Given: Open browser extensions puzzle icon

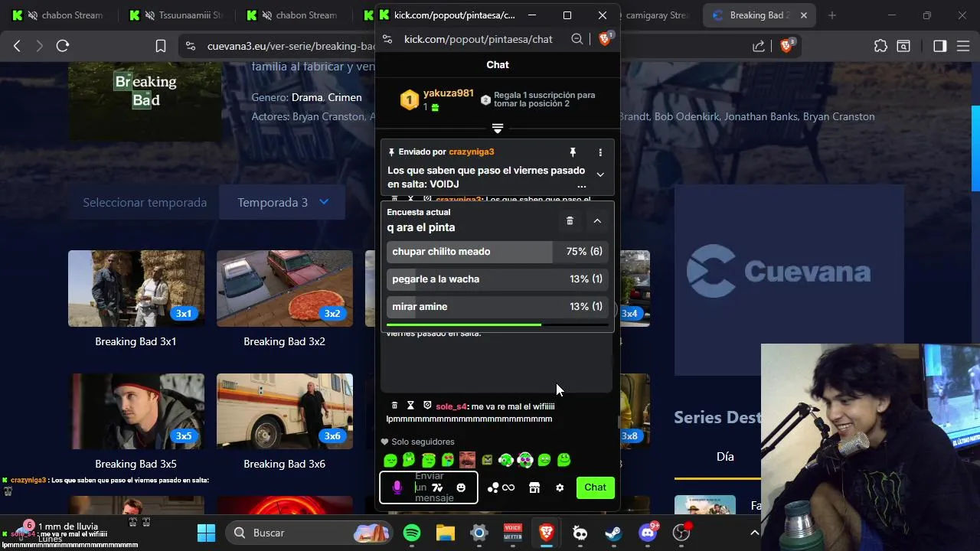Looking at the screenshot, I should (880, 46).
